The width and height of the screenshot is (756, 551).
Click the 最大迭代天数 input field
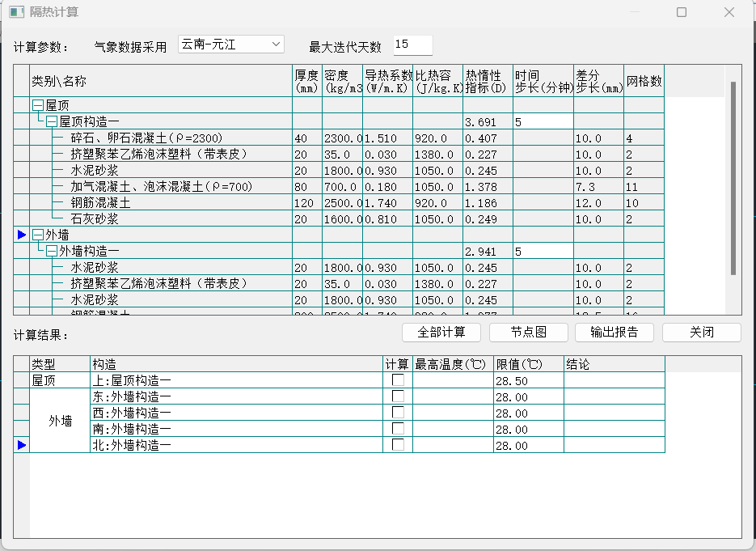412,45
